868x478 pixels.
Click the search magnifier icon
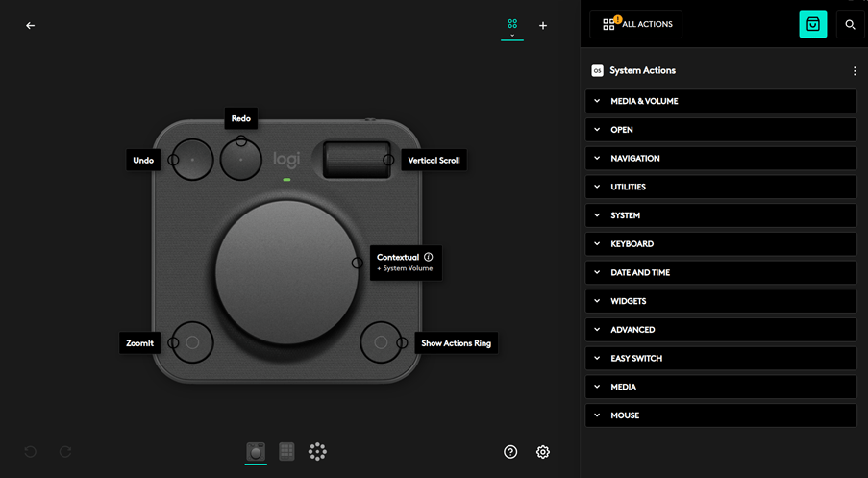(x=850, y=25)
